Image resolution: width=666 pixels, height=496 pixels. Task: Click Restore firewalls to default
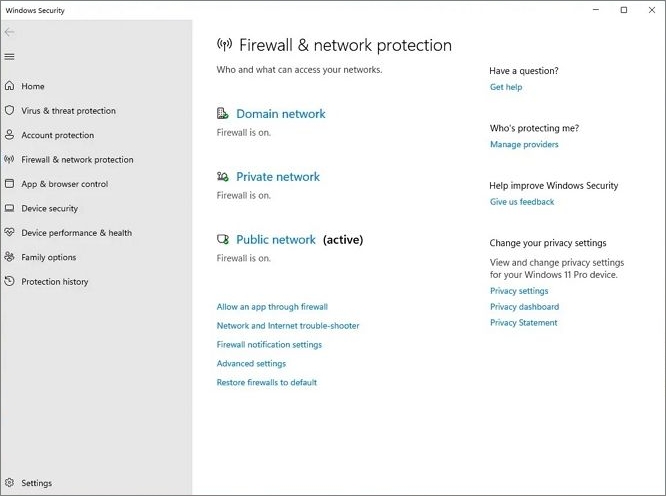tap(267, 383)
